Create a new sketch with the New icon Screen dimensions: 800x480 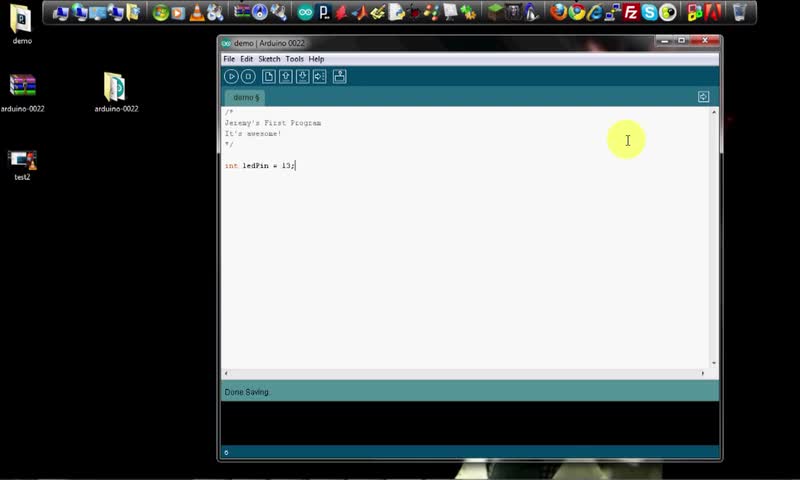[x=268, y=77]
